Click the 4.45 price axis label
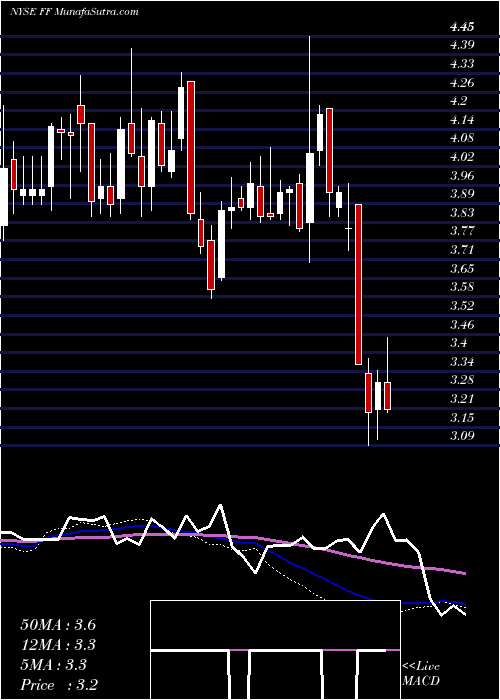This screenshot has width=500, height=700. tap(462, 27)
